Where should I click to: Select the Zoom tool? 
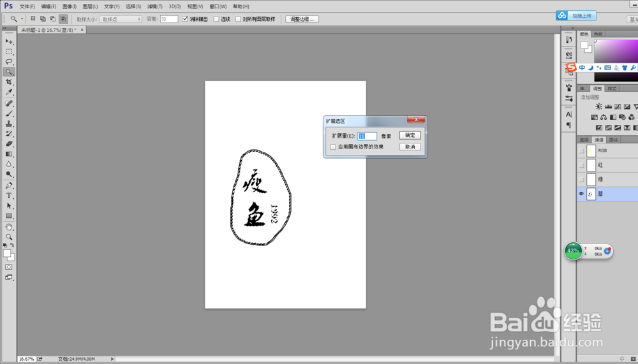coord(9,237)
